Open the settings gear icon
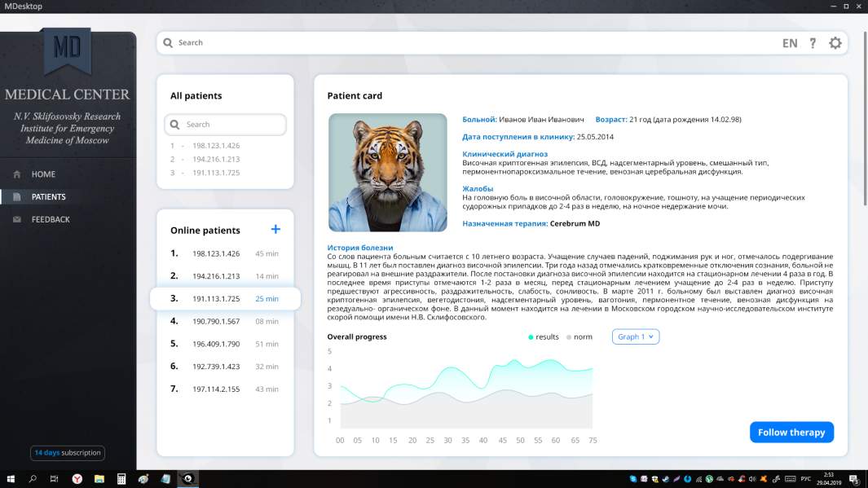Image resolution: width=868 pixels, height=488 pixels. 835,43
